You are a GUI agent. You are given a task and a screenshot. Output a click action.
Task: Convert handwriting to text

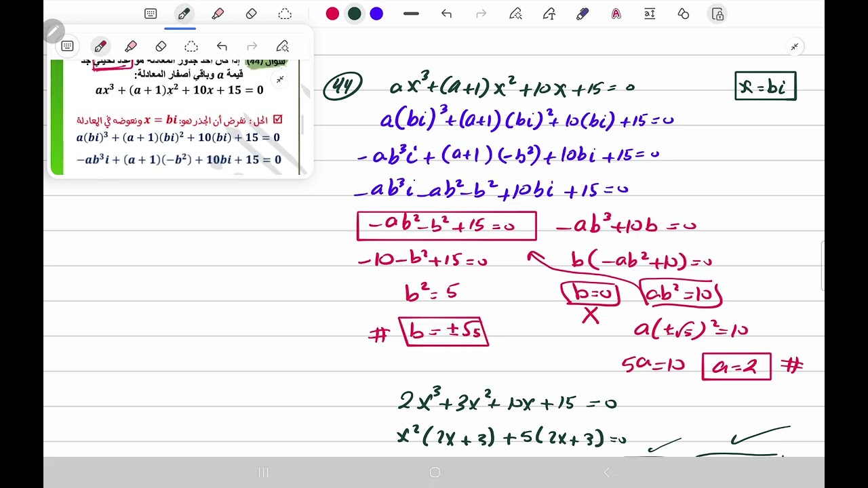(x=549, y=14)
